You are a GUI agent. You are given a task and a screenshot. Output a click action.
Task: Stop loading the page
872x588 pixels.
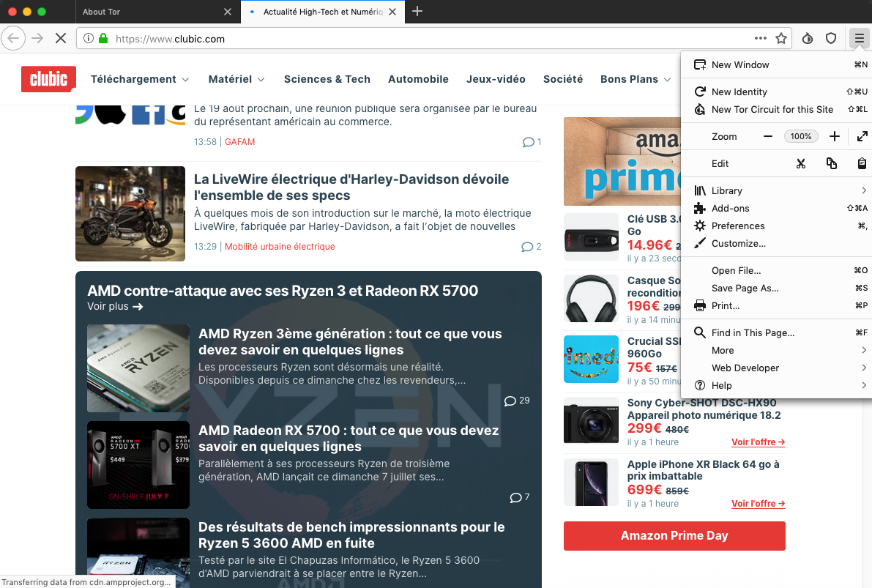coord(61,38)
